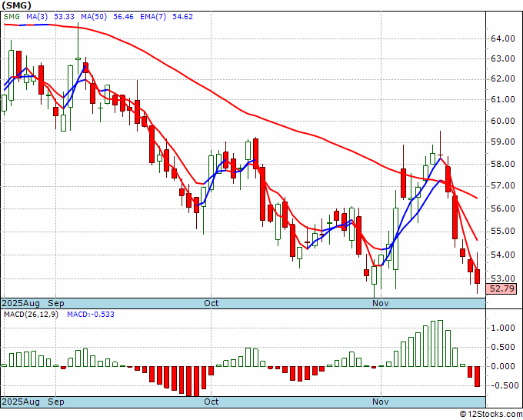Click the MA(50) value 56.46
The height and width of the screenshot is (420, 523).
click(x=123, y=16)
